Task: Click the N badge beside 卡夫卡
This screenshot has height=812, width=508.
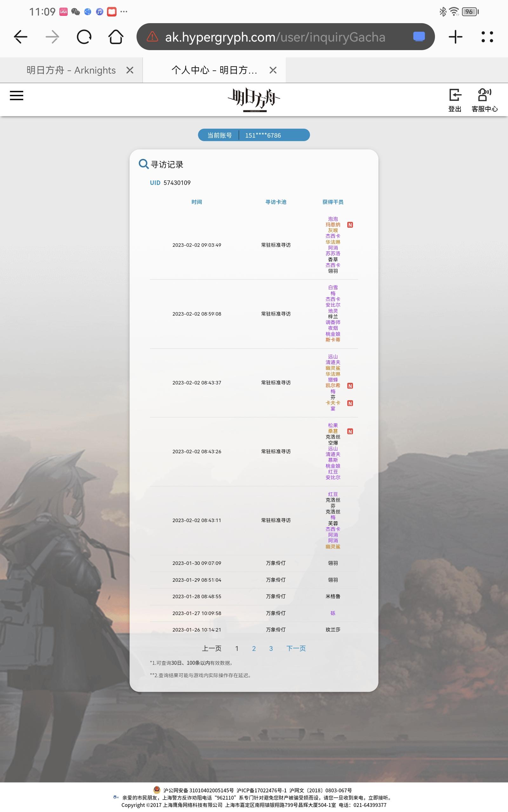Action: click(350, 403)
